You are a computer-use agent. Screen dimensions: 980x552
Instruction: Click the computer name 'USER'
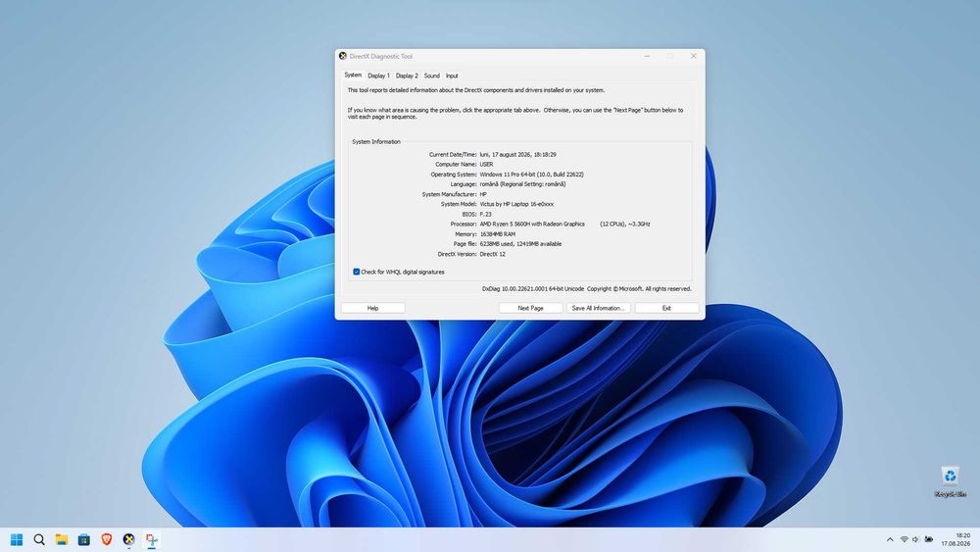[x=486, y=165]
